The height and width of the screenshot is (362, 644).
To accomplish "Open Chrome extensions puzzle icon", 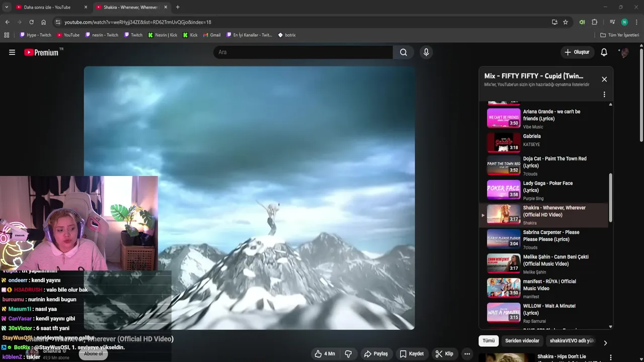I will pyautogui.click(x=595, y=22).
